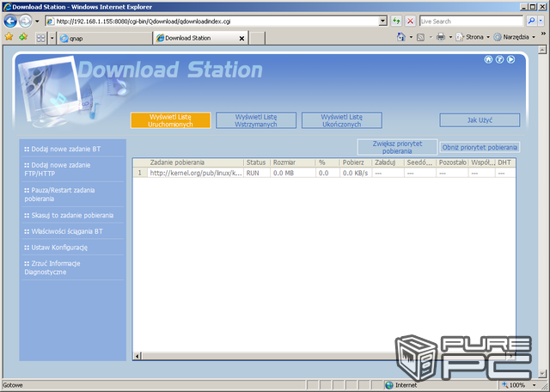Select the Download Station tab
Image resolution: width=550 pixels, height=392 pixels.
[200, 38]
